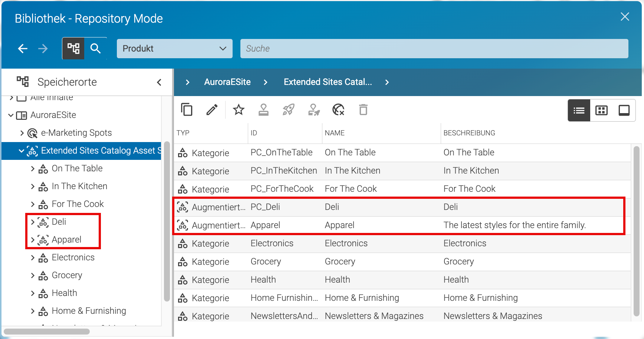
Task: Click the Extended Sites Catal... breadcrumb
Action: coord(328,82)
